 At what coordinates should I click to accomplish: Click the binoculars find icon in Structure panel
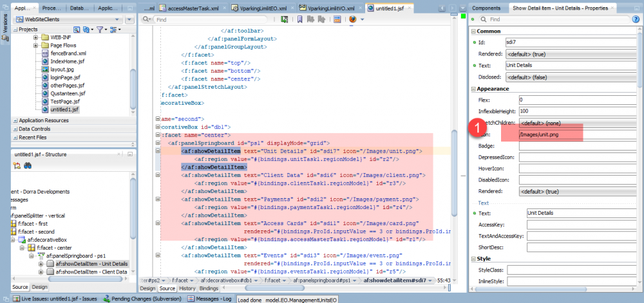click(28, 166)
